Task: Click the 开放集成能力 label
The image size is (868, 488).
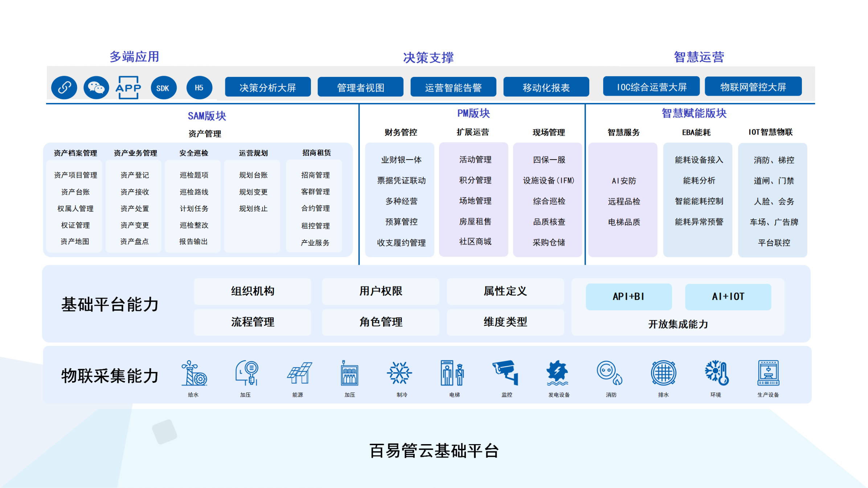Action: pyautogui.click(x=678, y=324)
